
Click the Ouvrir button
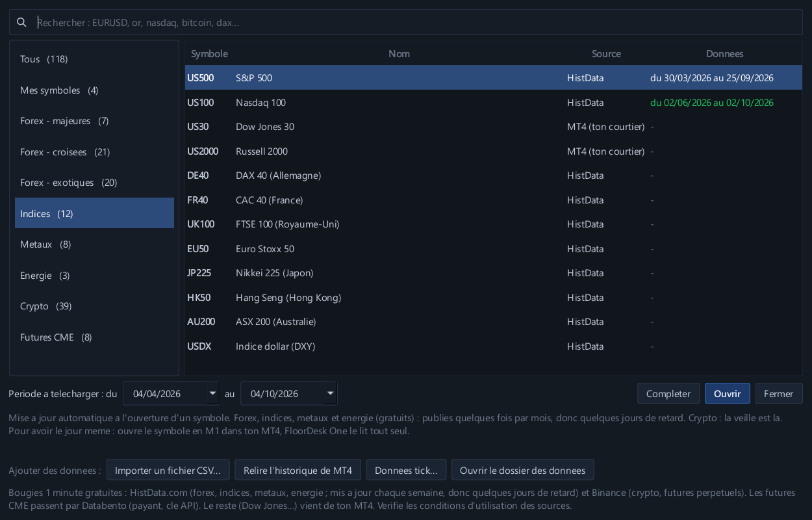tap(728, 393)
